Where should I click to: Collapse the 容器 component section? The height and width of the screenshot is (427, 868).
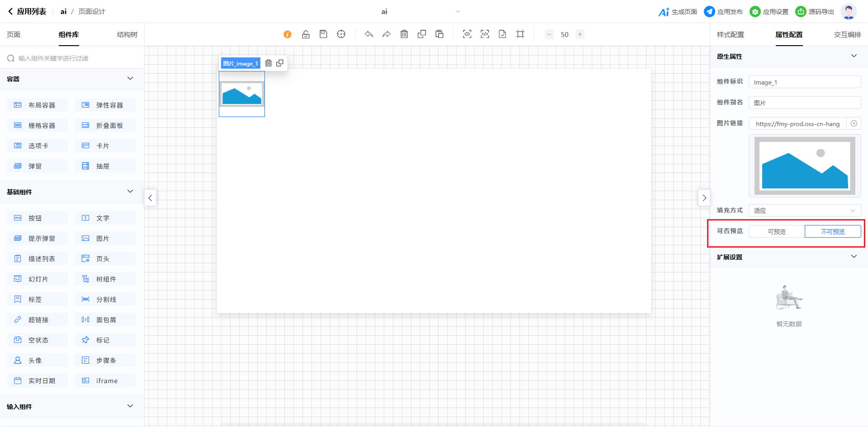tap(130, 79)
